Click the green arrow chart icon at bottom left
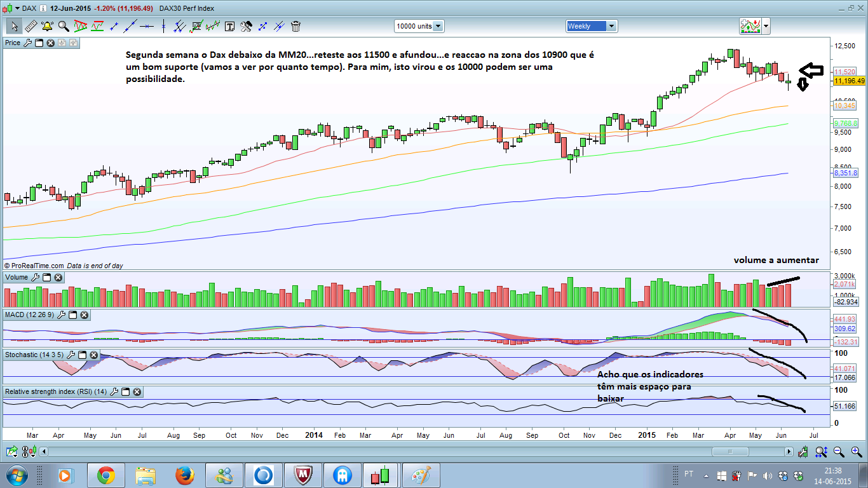This screenshot has width=868, height=488. pos(12,451)
